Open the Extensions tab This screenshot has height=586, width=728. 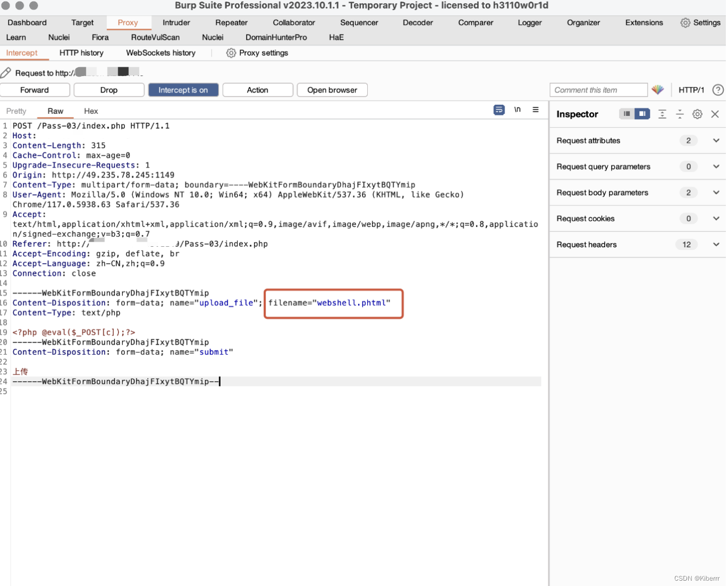coord(644,22)
